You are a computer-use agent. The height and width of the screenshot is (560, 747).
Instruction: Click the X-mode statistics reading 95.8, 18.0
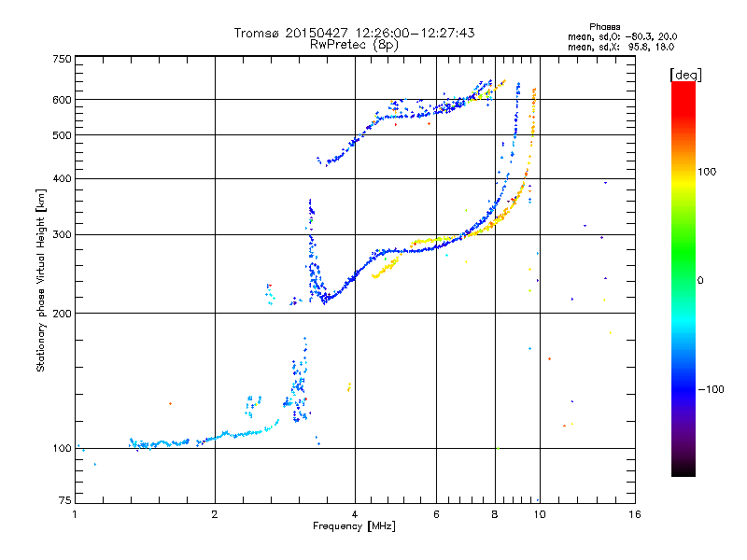tap(652, 47)
